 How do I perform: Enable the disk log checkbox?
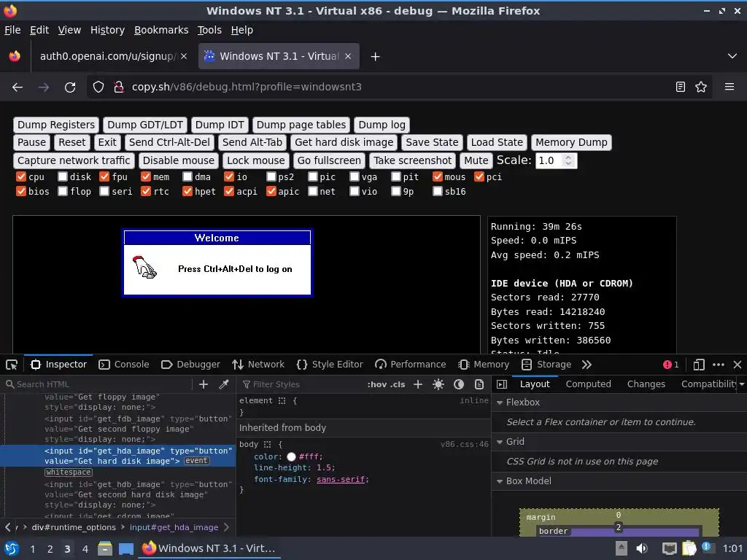pyautogui.click(x=63, y=176)
